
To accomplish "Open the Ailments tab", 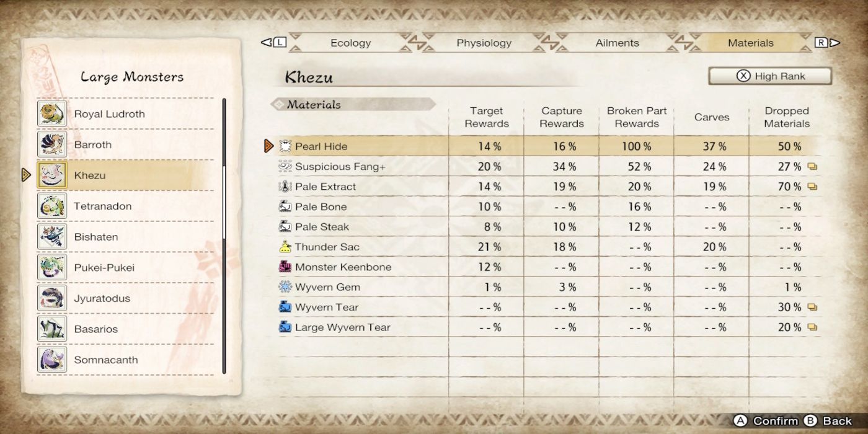I will (x=616, y=43).
